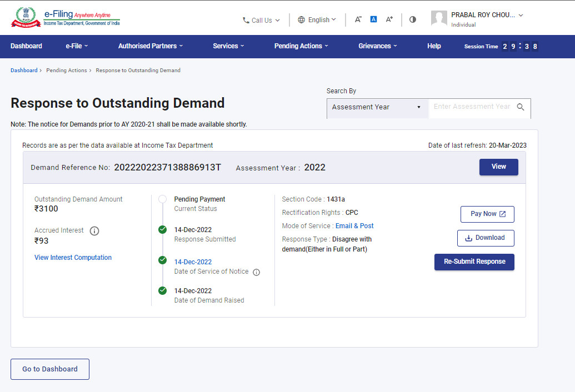The width and height of the screenshot is (575, 392).
Task: Open the Grievances menu
Action: 377,46
